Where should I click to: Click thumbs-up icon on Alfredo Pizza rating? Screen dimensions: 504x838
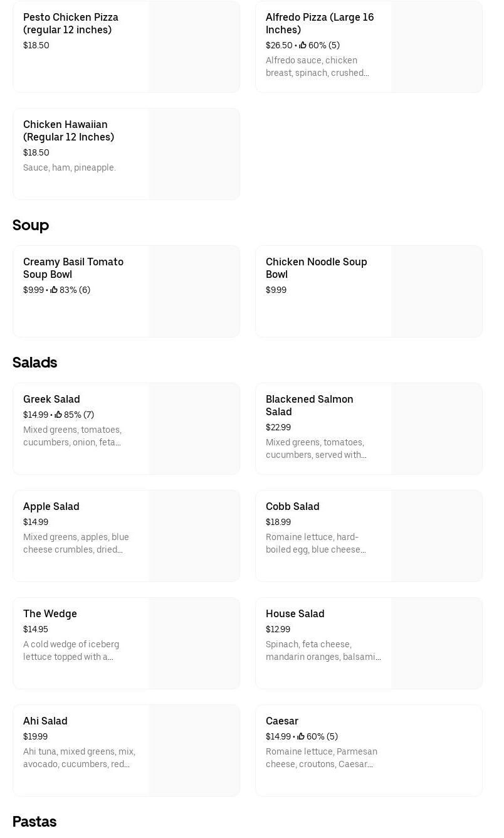click(x=303, y=45)
